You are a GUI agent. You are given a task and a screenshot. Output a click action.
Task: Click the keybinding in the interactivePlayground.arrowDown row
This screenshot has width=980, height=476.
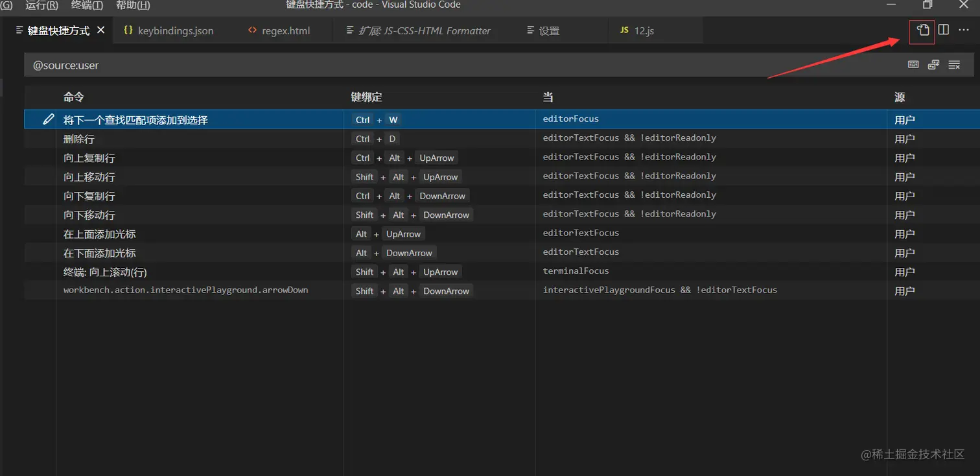pyautogui.click(x=413, y=291)
